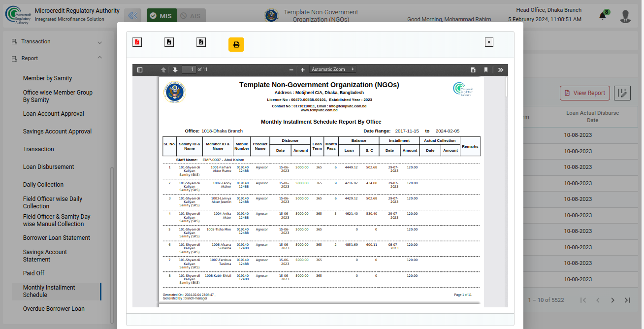Viewport: 644px width, 329px height.
Task: Switch to AIS module
Action: (191, 16)
